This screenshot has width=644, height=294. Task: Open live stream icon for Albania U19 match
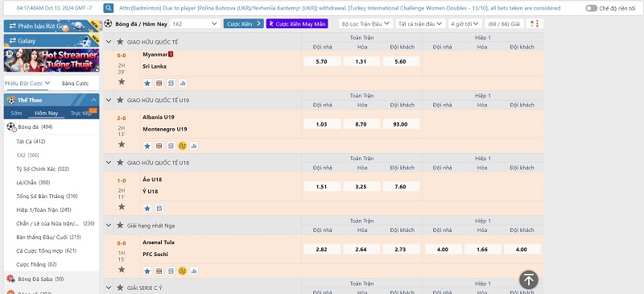183,146
